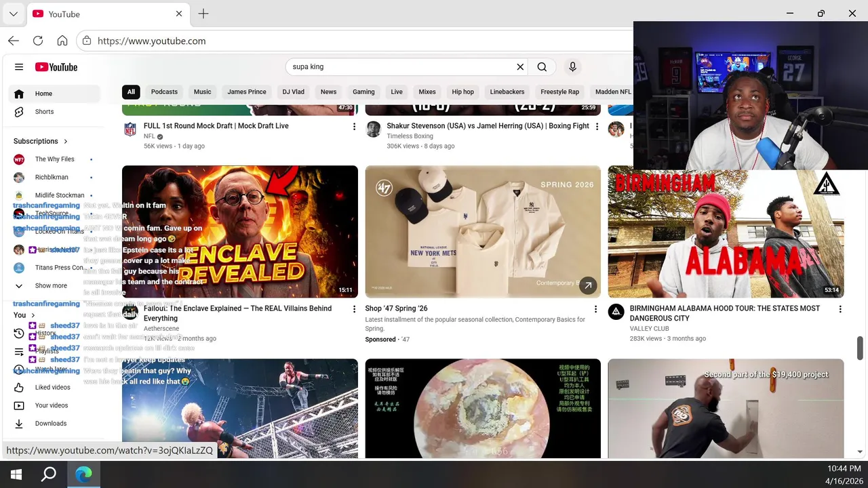868x488 pixels.
Task: Reload the browser page
Action: (x=38, y=41)
